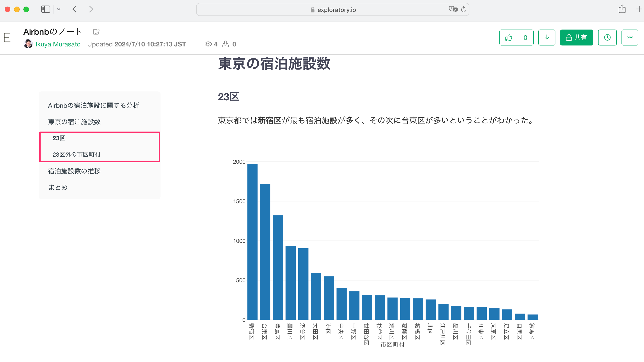Jump to Airbnbの宿泊施設に関する分析 section

coord(94,105)
